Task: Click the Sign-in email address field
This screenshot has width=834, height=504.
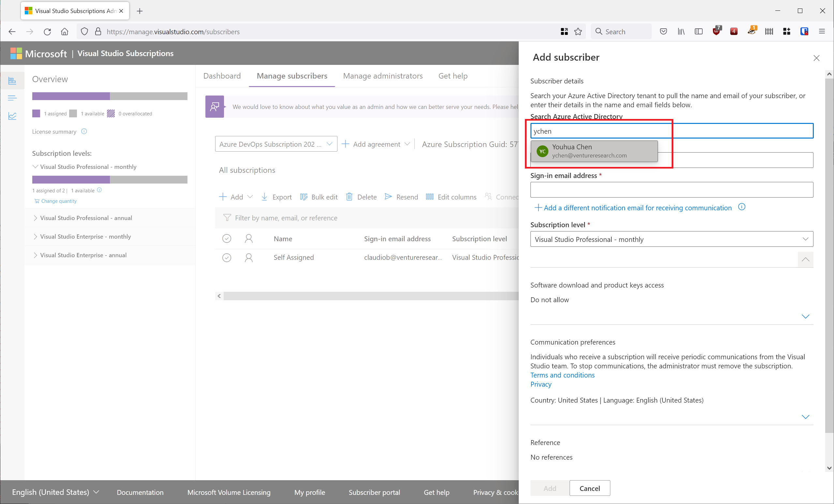Action: click(x=672, y=190)
